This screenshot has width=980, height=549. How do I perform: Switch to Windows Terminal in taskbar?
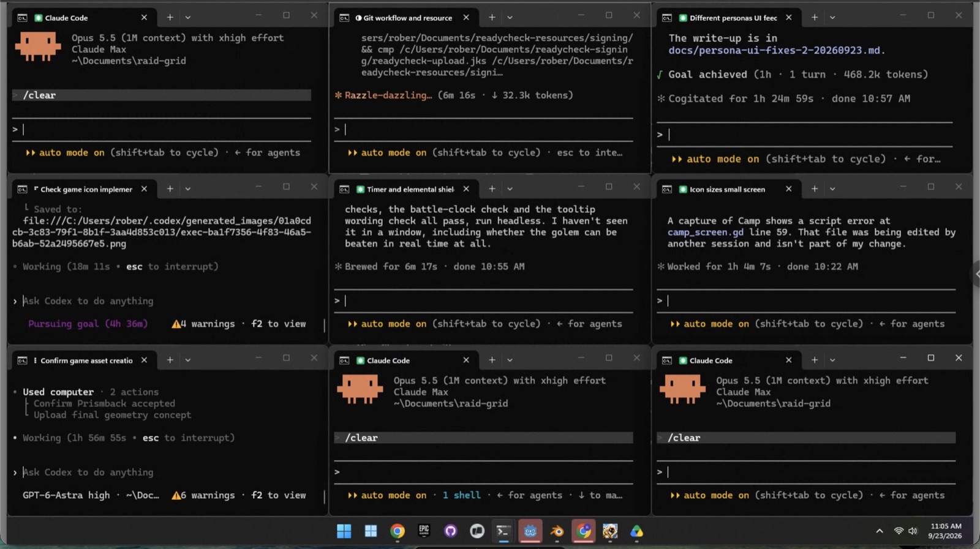tap(503, 531)
